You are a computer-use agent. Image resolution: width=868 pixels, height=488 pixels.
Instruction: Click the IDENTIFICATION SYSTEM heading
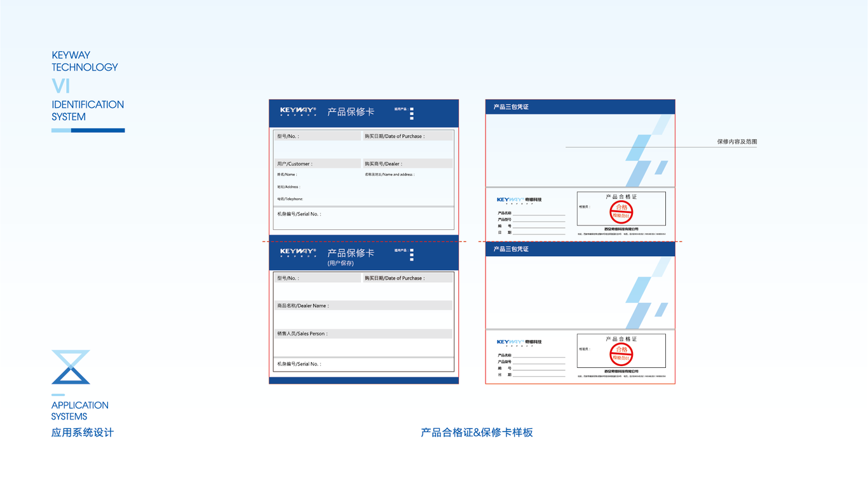coord(88,111)
